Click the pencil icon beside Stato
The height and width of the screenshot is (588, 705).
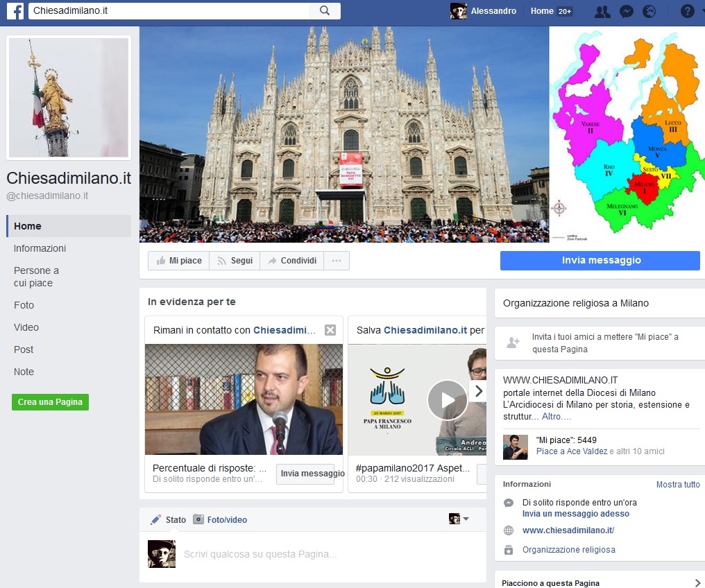pyautogui.click(x=155, y=520)
